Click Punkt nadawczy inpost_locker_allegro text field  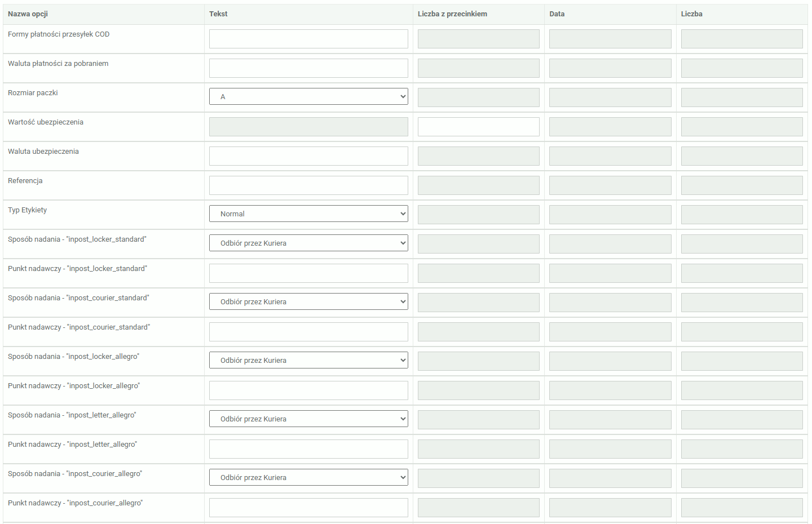(308, 390)
